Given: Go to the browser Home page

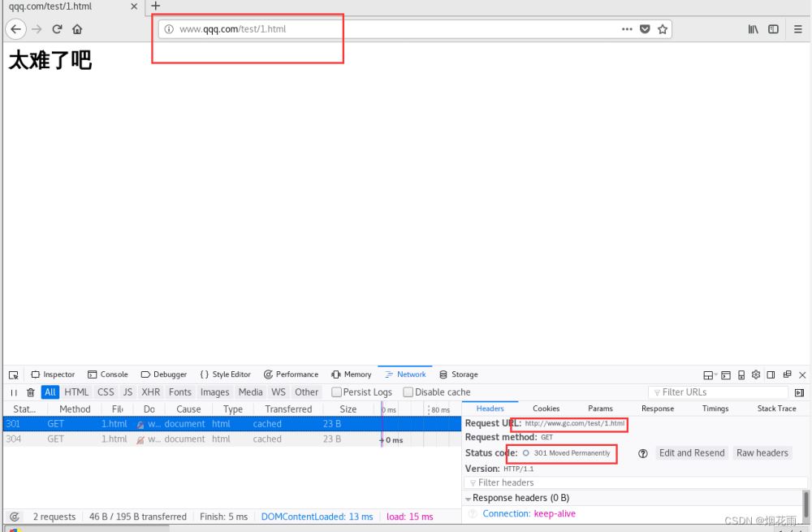Looking at the screenshot, I should (x=77, y=29).
